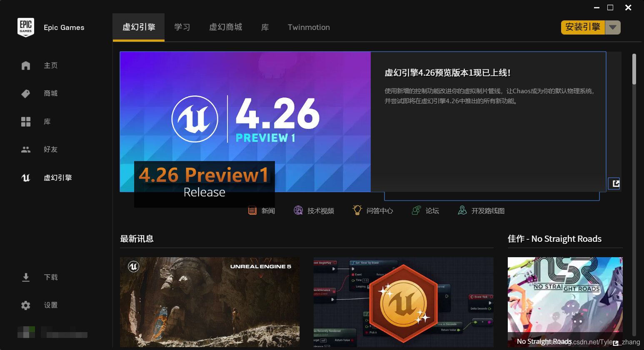Click the vertical scrollbar thumb
Viewport: 644px width, 350px height.
pyautogui.click(x=634, y=69)
